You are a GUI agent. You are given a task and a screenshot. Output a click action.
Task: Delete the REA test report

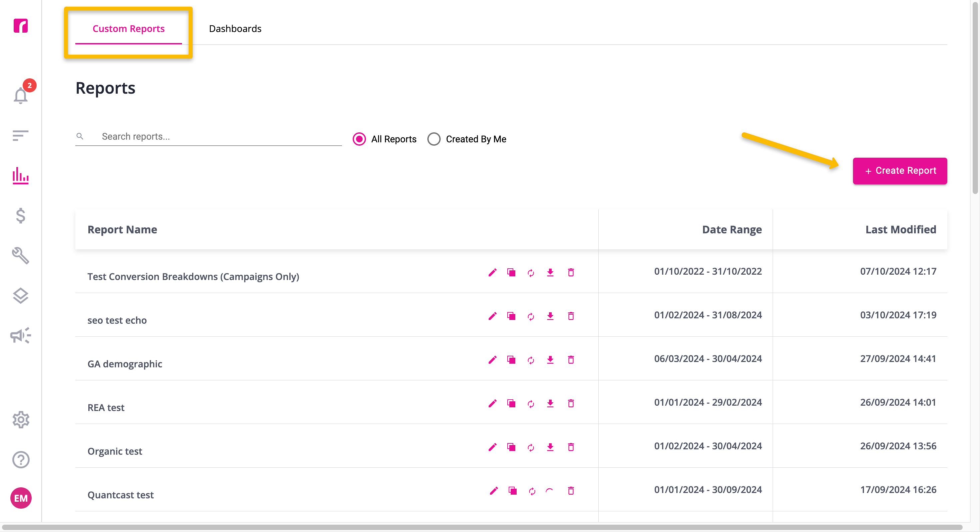571,403
